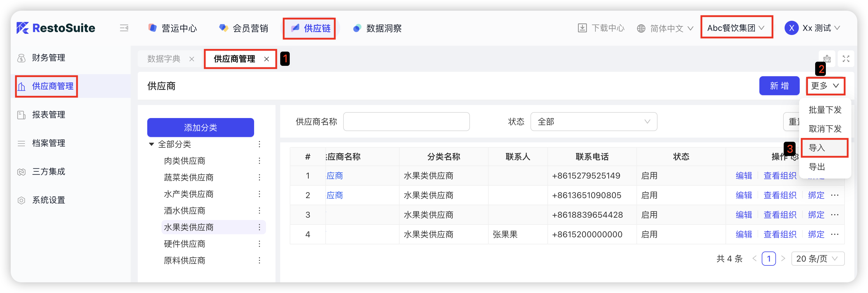Select 导入 from the More menu

pyautogui.click(x=823, y=147)
